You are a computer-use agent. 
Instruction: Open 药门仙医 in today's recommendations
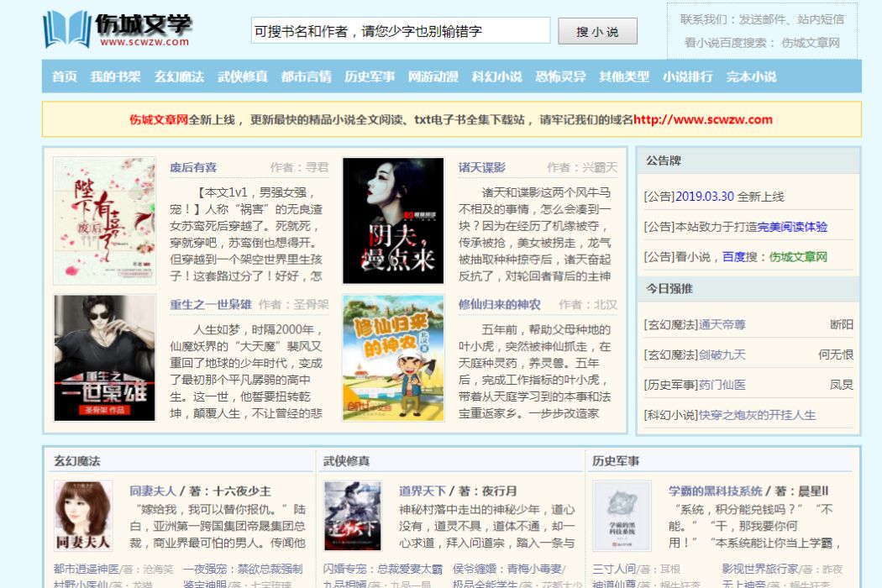(722, 385)
